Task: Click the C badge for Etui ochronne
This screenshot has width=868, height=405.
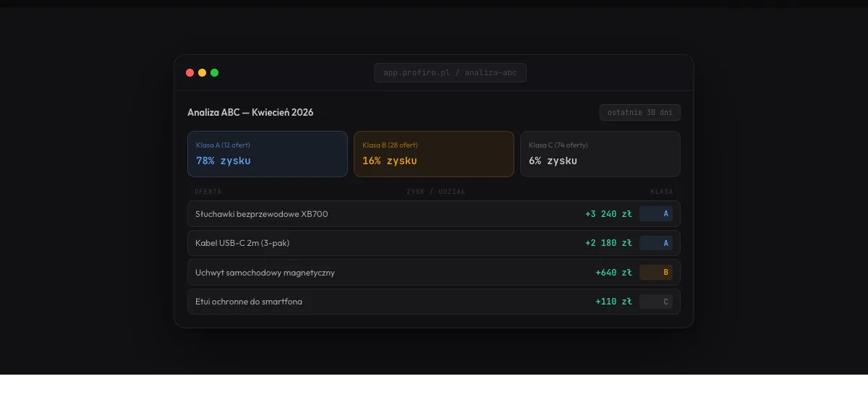Action: [x=656, y=302]
